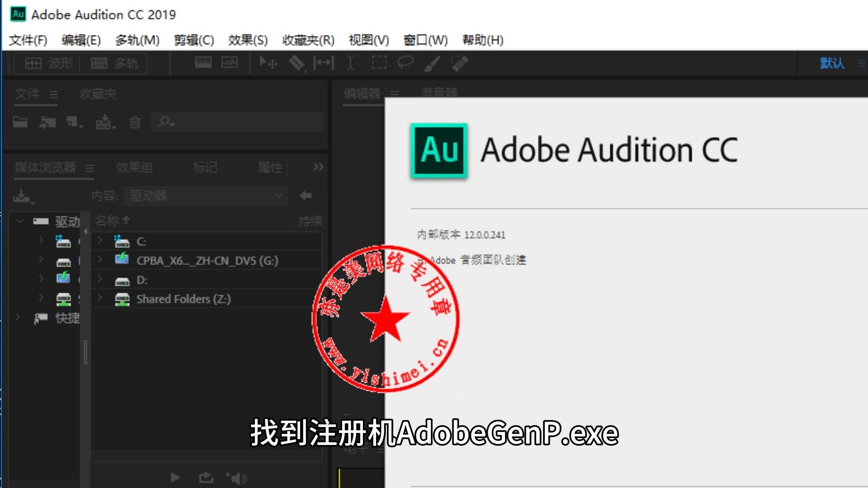Open the 媒体浏览器 panel options menu

pos(90,168)
